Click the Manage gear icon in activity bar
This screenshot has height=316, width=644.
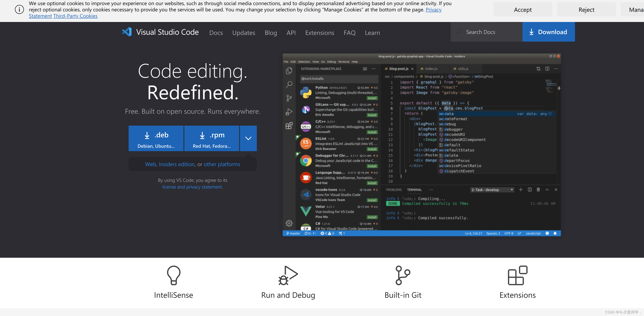point(289,223)
